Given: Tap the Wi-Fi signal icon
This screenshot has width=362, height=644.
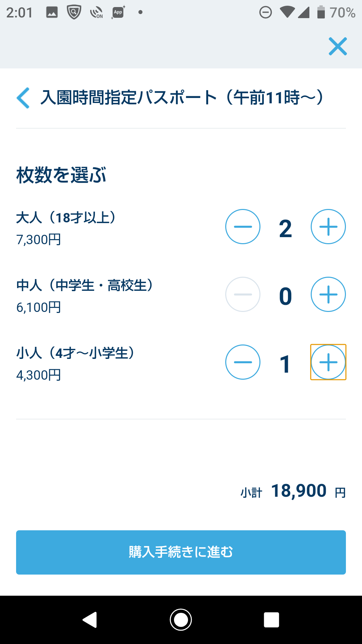Looking at the screenshot, I should [x=287, y=13].
